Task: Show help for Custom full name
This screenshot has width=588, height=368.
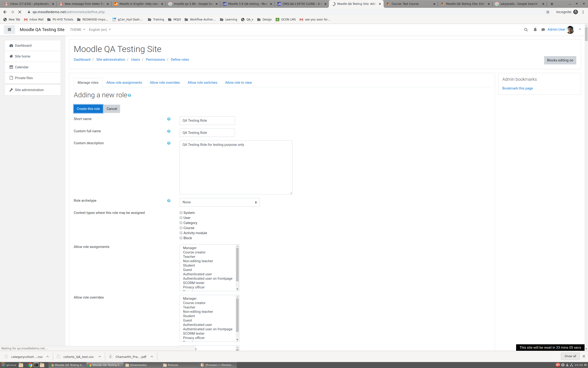Action: [x=169, y=131]
